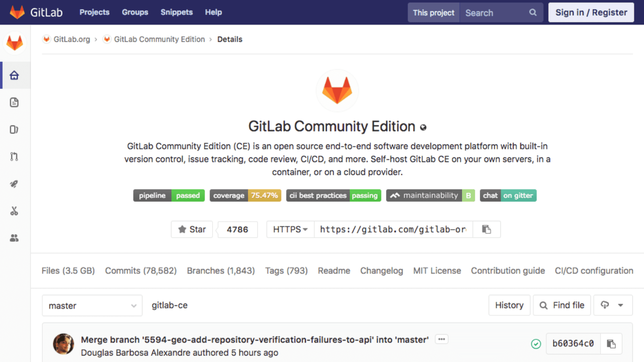Open the CI/CD configuration link
Image resolution: width=644 pixels, height=362 pixels.
pos(594,271)
